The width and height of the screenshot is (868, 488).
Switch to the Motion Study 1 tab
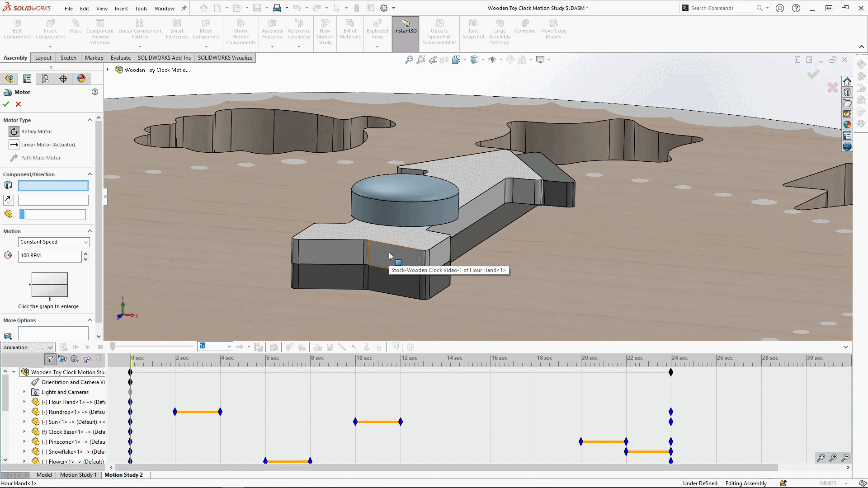[x=78, y=475]
